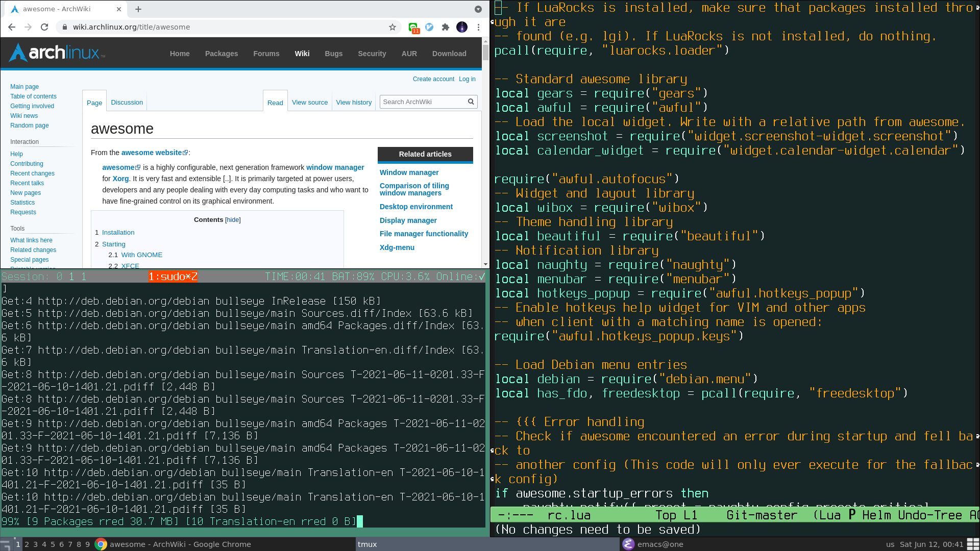Bookmark this page with the star icon
Image resolution: width=980 pixels, height=551 pixels.
pyautogui.click(x=392, y=27)
